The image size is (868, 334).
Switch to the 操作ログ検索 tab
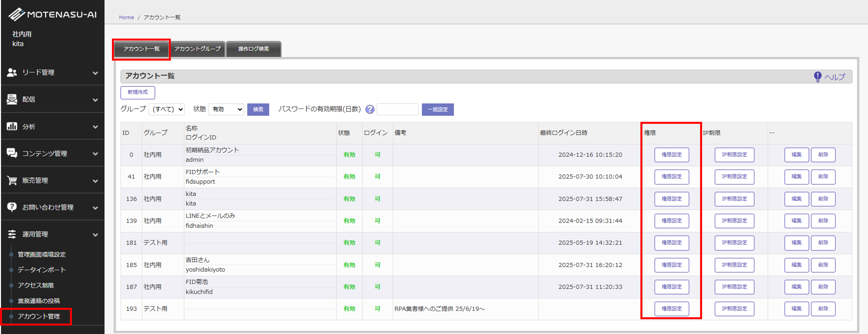(x=253, y=49)
